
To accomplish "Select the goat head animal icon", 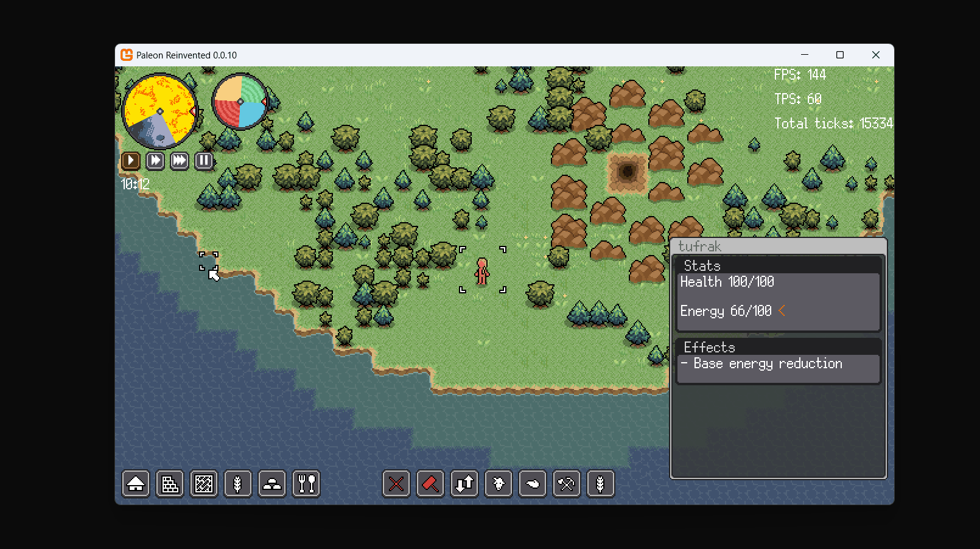I will tap(499, 484).
